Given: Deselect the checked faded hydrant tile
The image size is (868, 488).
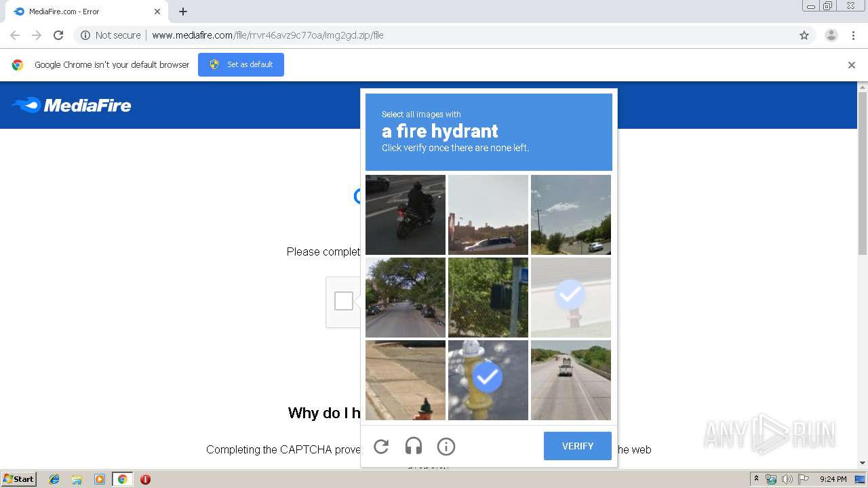Looking at the screenshot, I should click(x=571, y=298).
